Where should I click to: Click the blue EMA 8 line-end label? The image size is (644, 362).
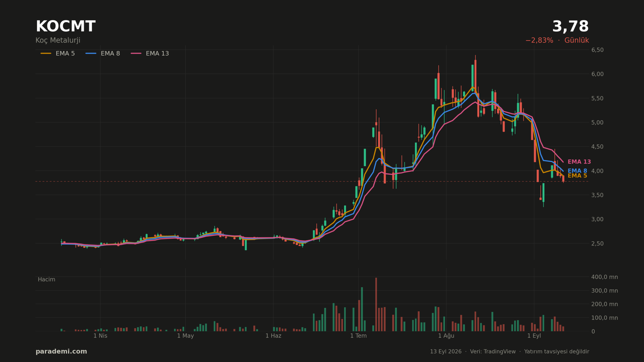coord(577,171)
